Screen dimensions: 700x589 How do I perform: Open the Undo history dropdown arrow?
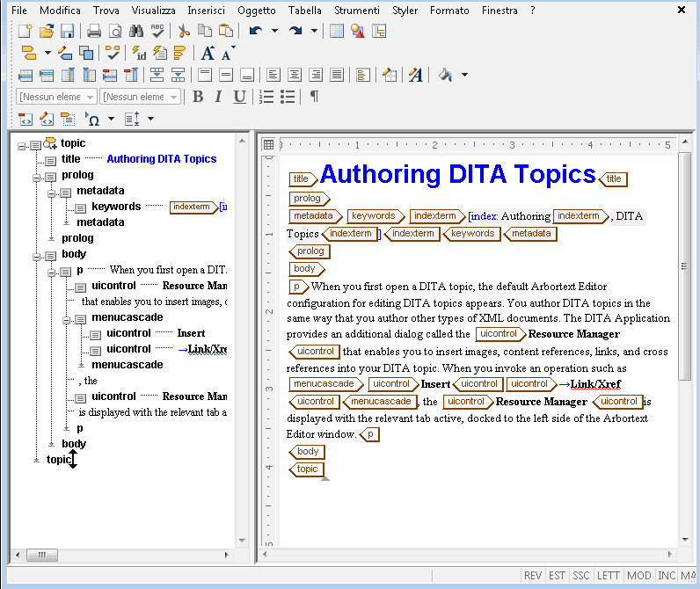coord(274,31)
